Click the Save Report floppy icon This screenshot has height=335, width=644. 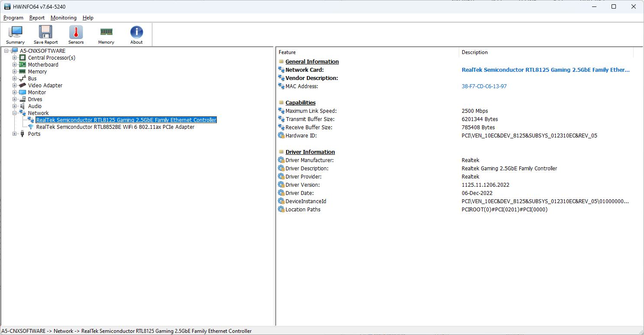coord(45,32)
